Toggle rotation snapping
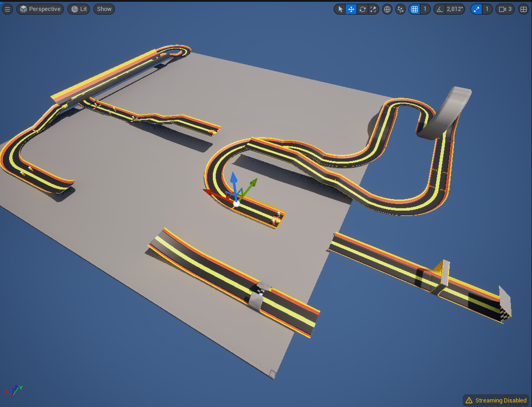The width and height of the screenshot is (532, 407). coord(439,9)
